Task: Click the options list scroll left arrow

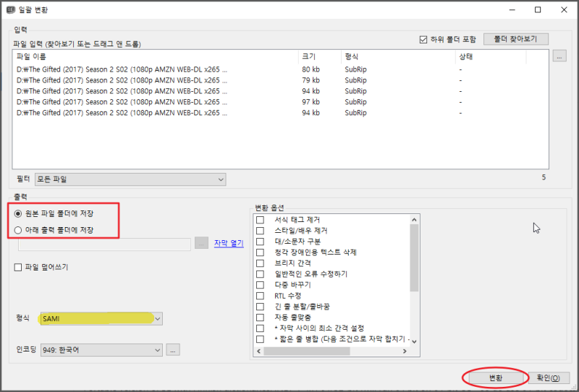Action: [x=258, y=351]
